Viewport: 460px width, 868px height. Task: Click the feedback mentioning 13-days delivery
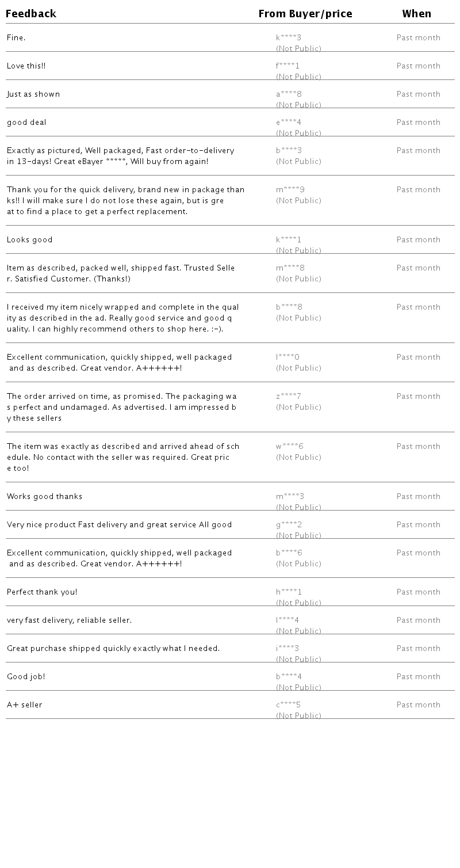click(121, 156)
